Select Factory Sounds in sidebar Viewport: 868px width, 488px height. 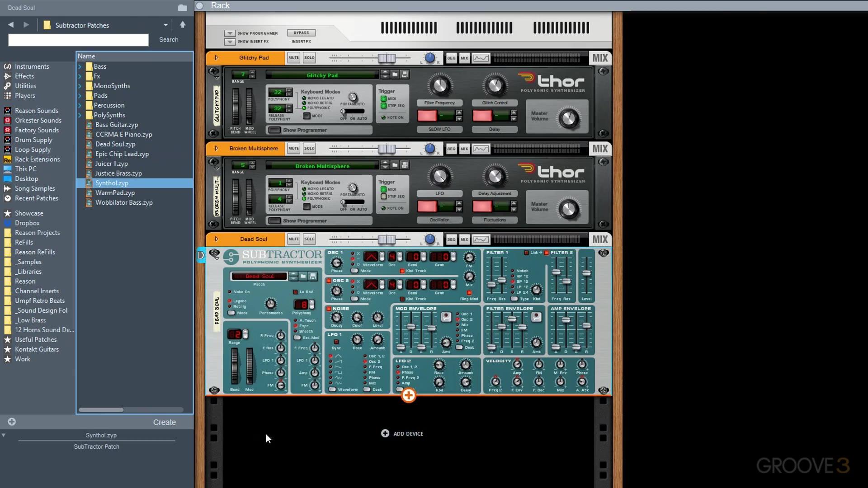pyautogui.click(x=37, y=130)
